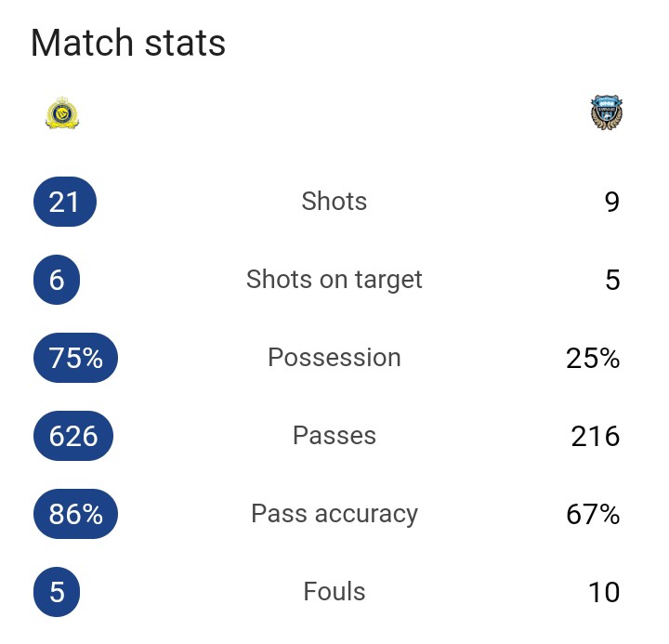
Task: Select the Shots stat label
Action: point(334,201)
